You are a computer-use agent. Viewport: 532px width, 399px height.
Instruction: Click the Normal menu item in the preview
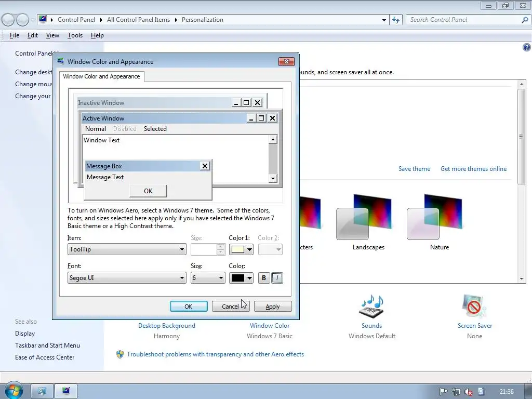click(96, 129)
